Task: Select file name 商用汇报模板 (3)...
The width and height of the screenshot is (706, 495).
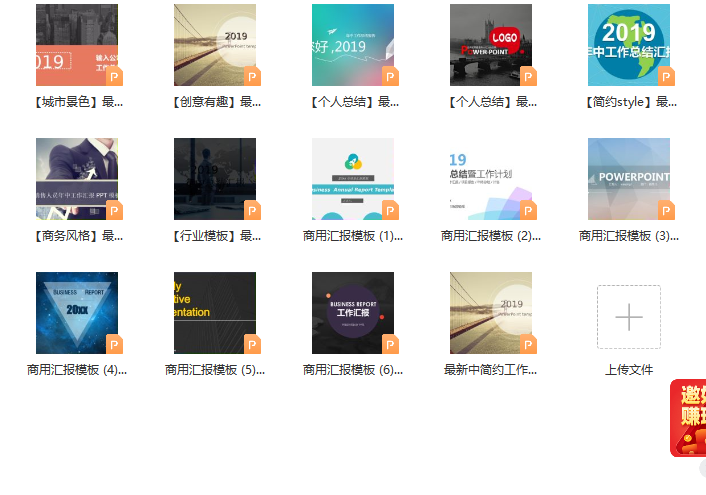Action: click(x=629, y=236)
